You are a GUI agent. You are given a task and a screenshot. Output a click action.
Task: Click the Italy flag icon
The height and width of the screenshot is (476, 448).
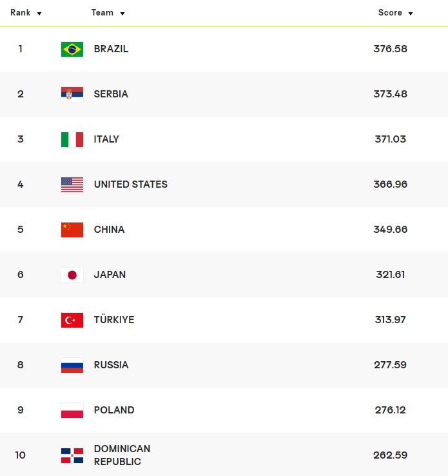tap(72, 139)
